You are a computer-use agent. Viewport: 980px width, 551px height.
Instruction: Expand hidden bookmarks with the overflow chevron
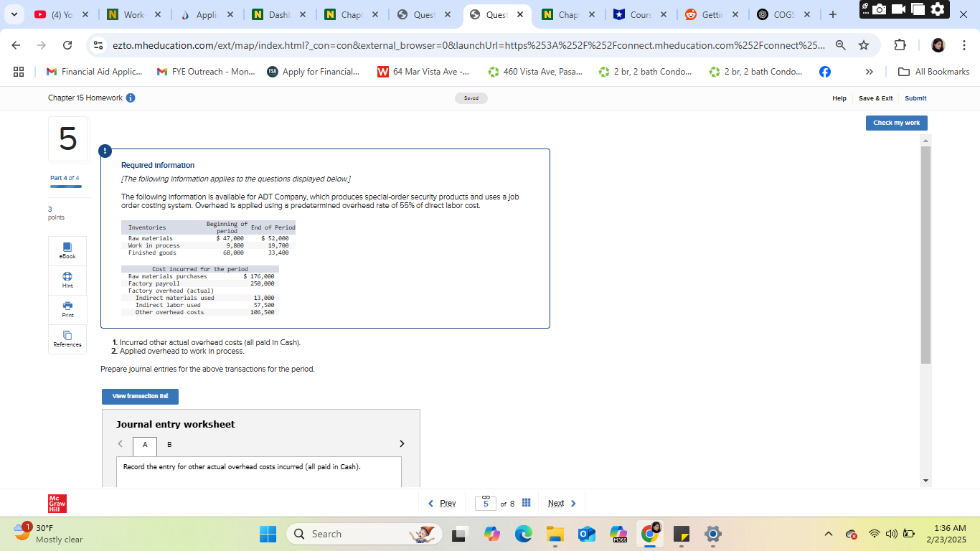(x=869, y=71)
